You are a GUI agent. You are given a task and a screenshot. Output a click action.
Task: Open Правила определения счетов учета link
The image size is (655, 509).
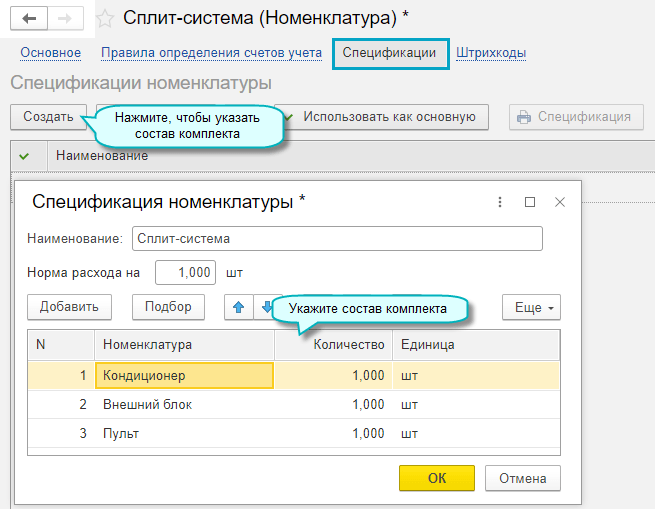[211, 53]
